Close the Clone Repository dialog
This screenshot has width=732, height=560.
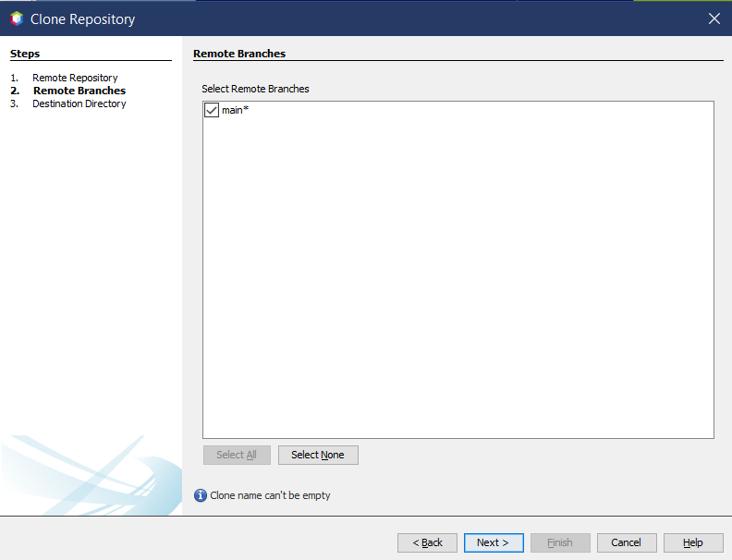(x=714, y=18)
